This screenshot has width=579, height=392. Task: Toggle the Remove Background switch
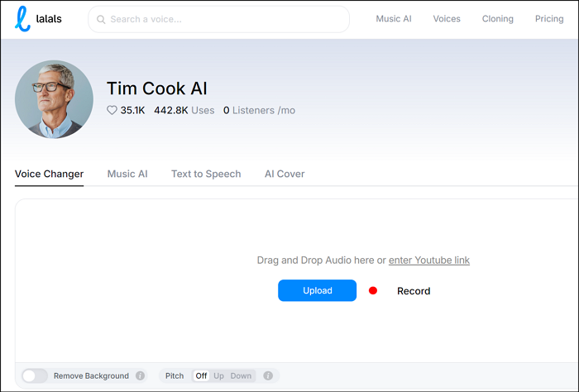pos(35,375)
